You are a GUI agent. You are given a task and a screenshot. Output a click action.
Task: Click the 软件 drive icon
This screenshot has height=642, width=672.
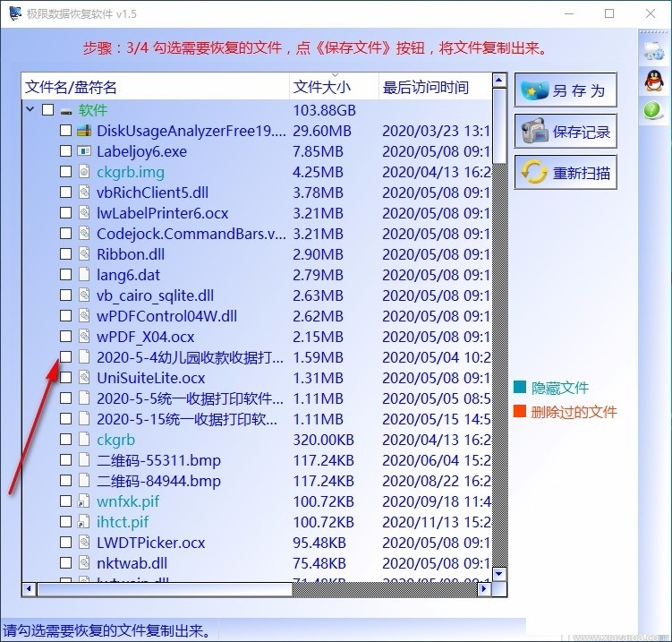point(66,111)
